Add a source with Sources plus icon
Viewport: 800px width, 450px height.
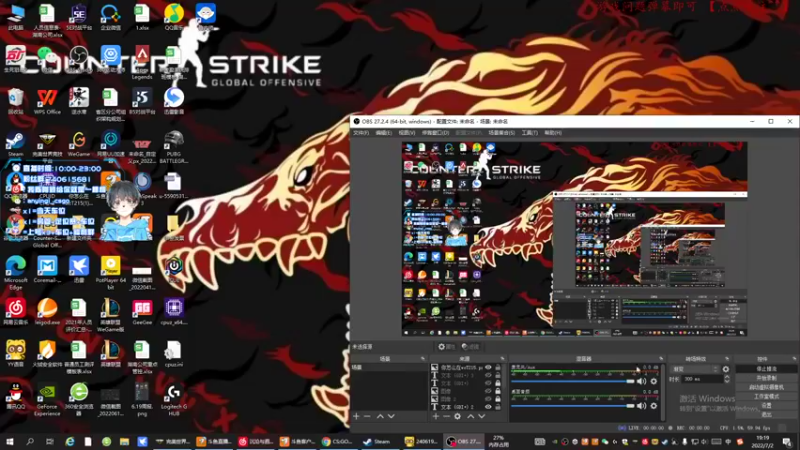[436, 416]
